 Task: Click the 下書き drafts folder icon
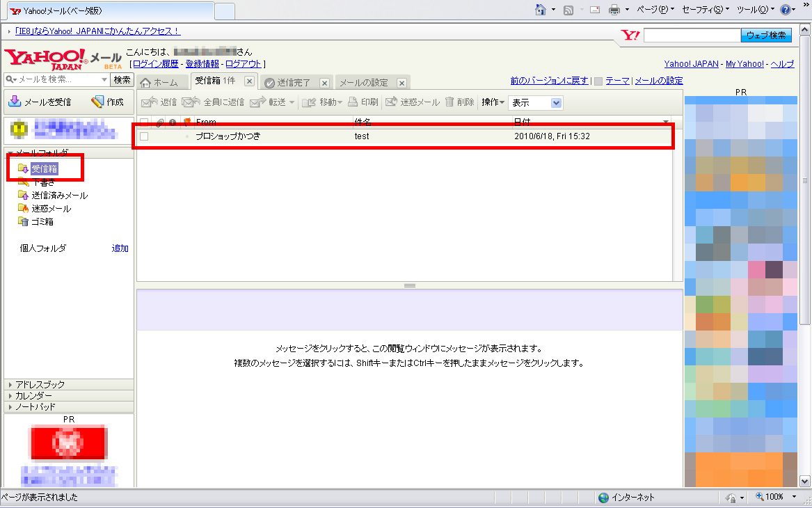tap(23, 182)
